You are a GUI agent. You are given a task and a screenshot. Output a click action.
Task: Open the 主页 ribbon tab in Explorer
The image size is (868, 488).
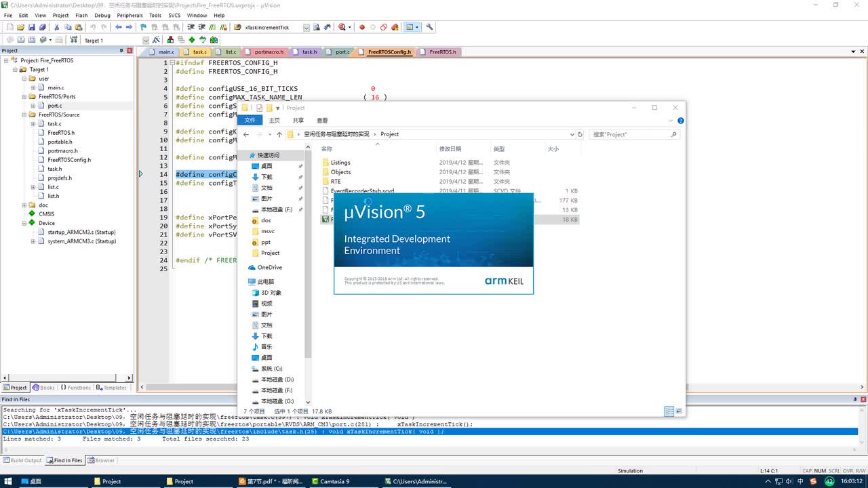click(274, 120)
